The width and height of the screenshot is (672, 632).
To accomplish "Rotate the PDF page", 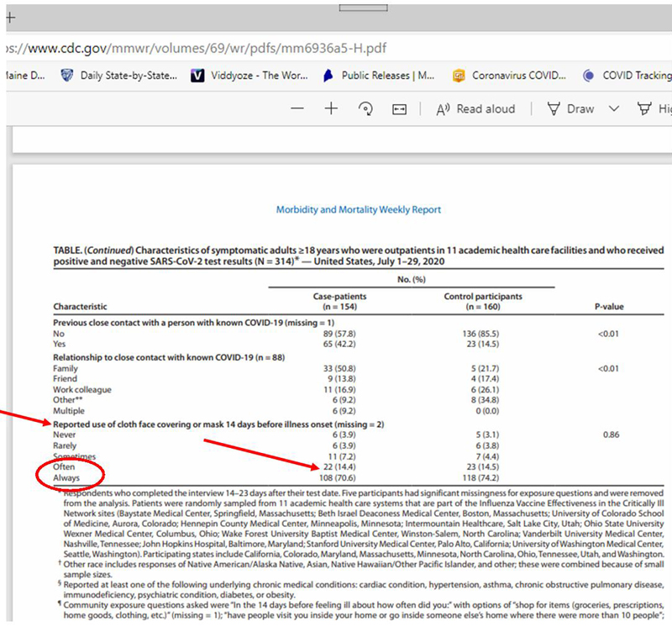I will pos(365,109).
